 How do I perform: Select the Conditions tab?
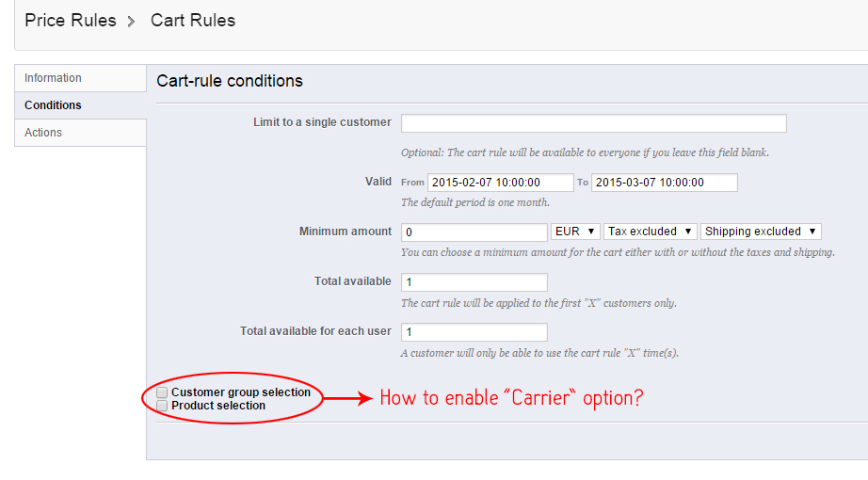click(54, 105)
